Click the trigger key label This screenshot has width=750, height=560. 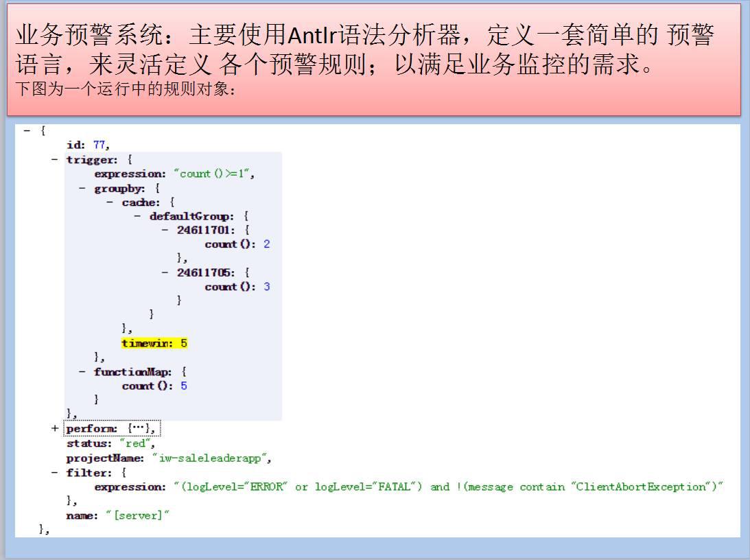pos(91,160)
